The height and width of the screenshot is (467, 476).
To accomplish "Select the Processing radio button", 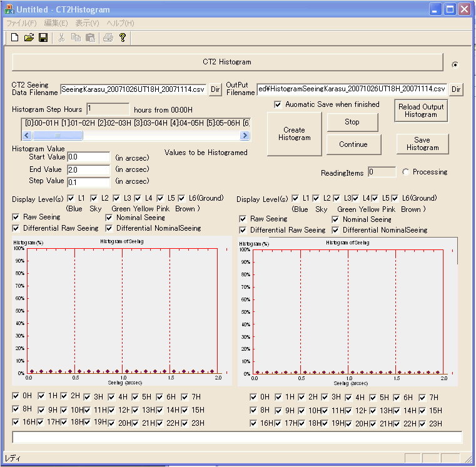I will [x=406, y=172].
